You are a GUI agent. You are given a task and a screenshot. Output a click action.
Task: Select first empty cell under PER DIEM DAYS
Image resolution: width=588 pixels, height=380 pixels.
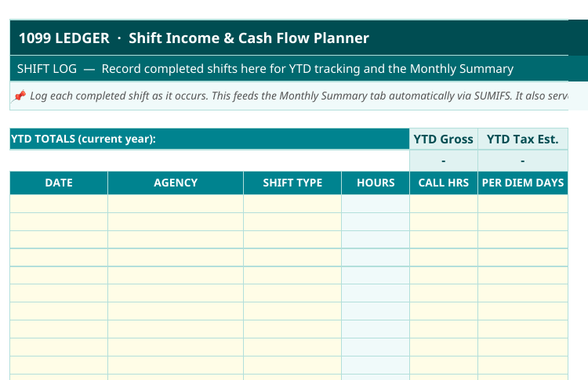(x=523, y=204)
